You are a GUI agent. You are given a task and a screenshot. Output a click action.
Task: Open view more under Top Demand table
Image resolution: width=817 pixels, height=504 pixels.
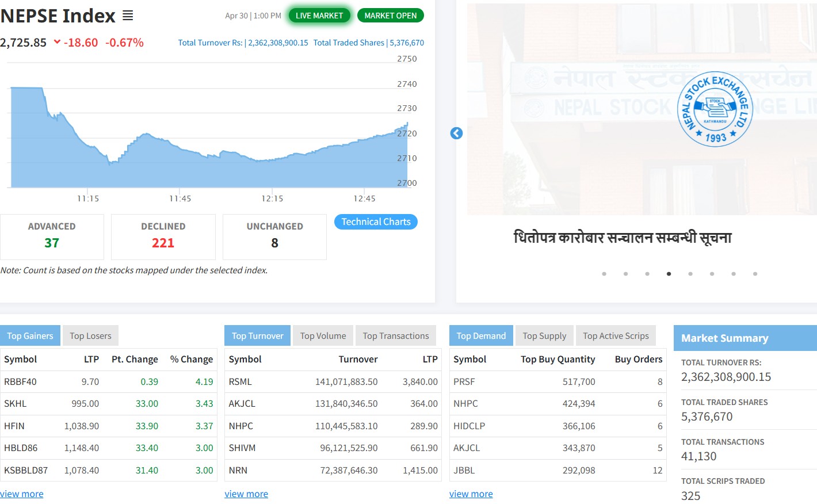(471, 494)
